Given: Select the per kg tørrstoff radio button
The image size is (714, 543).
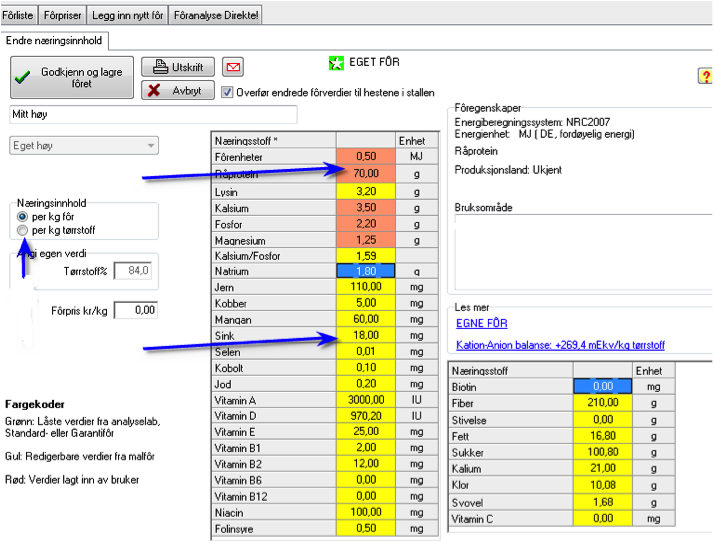Looking at the screenshot, I should click(22, 230).
